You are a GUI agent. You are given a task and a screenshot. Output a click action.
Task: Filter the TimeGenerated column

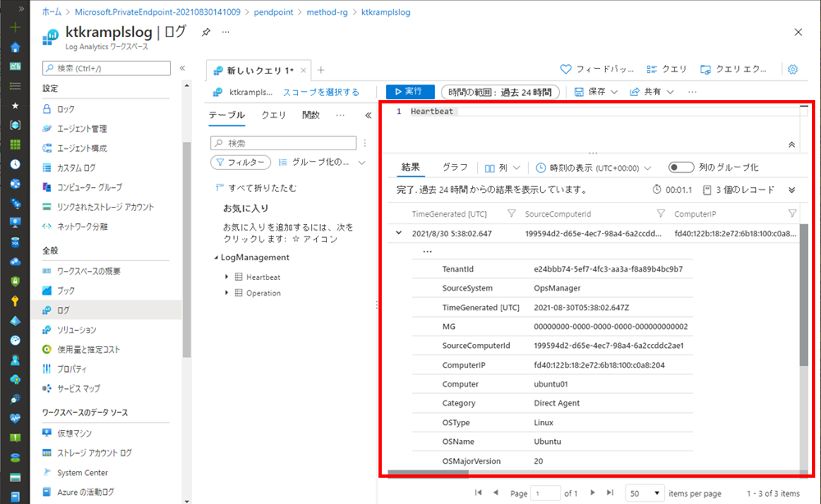[x=511, y=213]
